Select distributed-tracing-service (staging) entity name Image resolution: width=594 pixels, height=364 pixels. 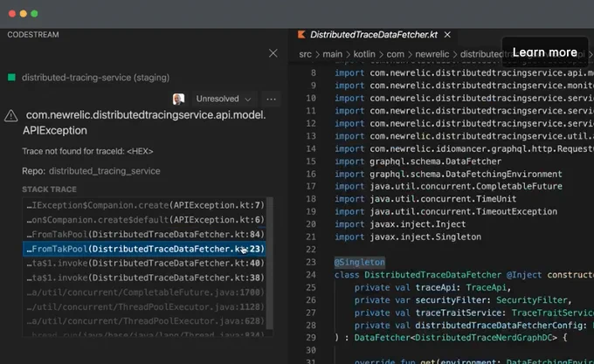click(95, 78)
